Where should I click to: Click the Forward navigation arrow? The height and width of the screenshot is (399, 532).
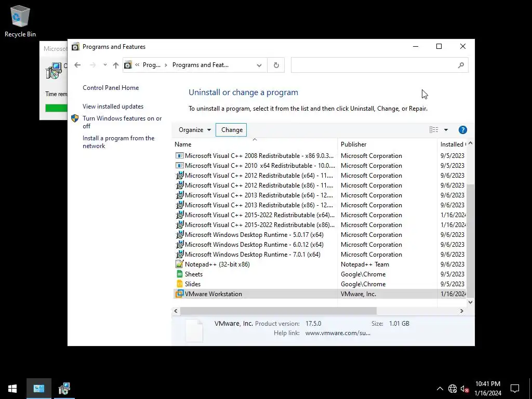click(x=92, y=65)
